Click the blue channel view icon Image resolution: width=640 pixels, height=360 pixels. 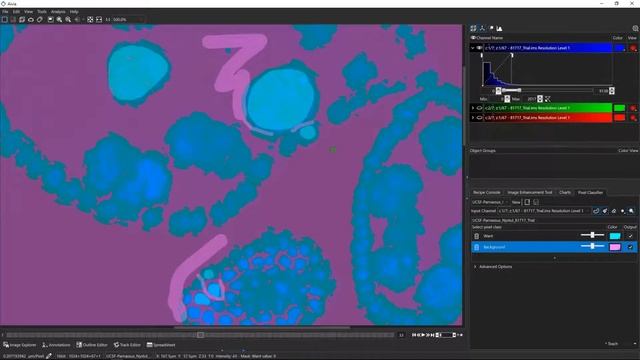tap(633, 48)
